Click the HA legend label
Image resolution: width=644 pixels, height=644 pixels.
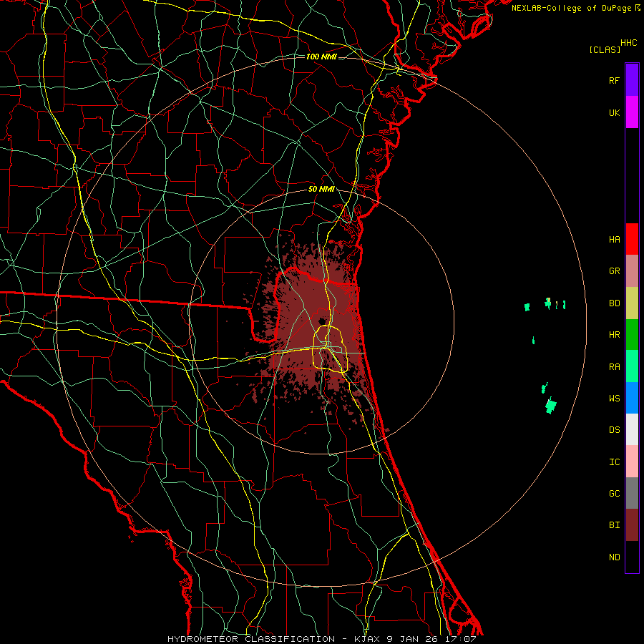tap(614, 239)
